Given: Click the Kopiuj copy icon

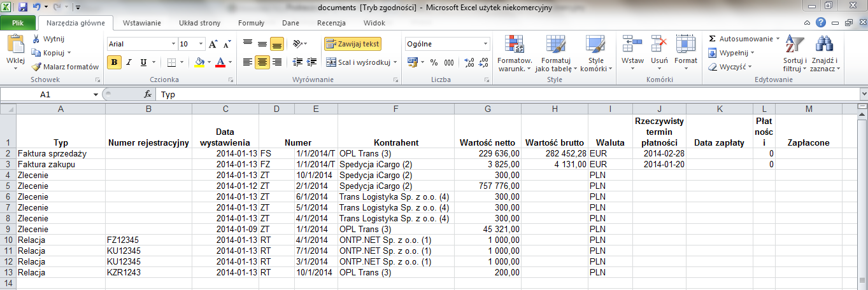Looking at the screenshot, I should click(x=36, y=53).
